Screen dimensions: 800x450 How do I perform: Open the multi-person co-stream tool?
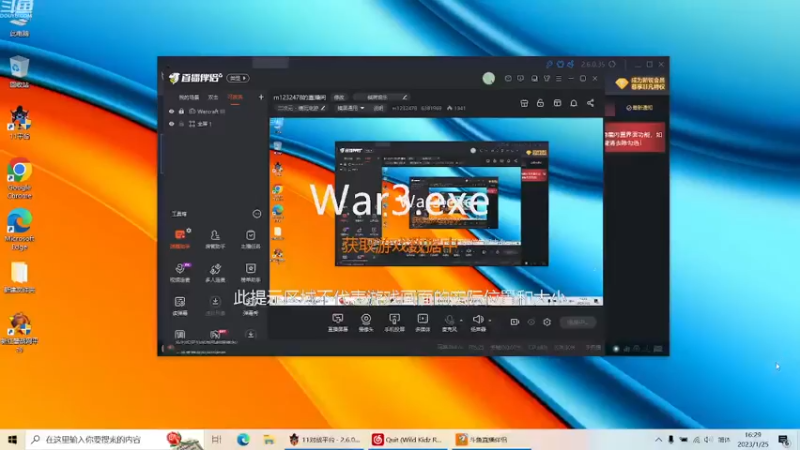coord(215,272)
